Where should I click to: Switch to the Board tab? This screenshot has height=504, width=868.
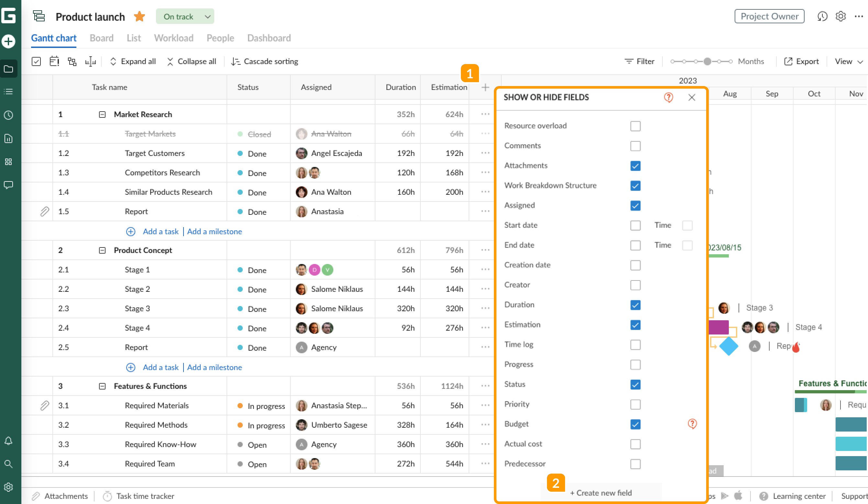(x=101, y=38)
